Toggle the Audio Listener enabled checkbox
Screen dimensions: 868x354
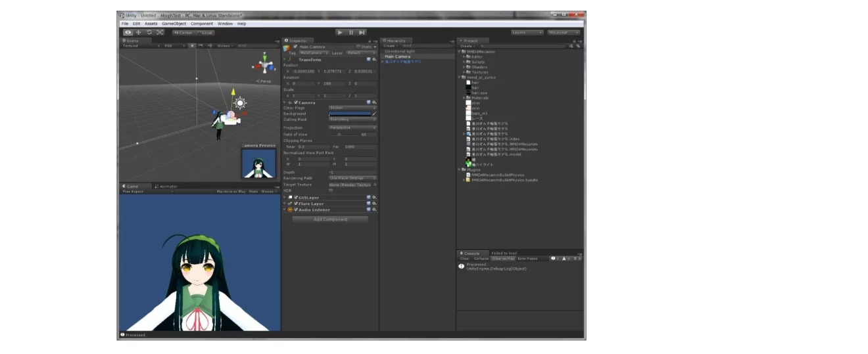pos(296,210)
